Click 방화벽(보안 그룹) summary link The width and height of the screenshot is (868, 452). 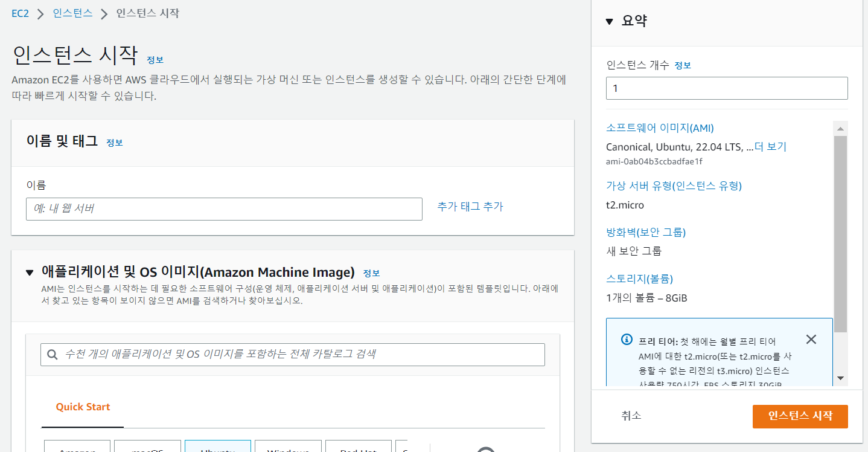pyautogui.click(x=646, y=232)
